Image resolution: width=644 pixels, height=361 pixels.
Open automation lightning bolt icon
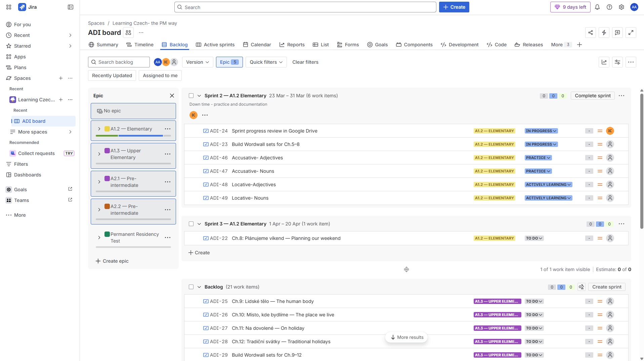point(604,33)
